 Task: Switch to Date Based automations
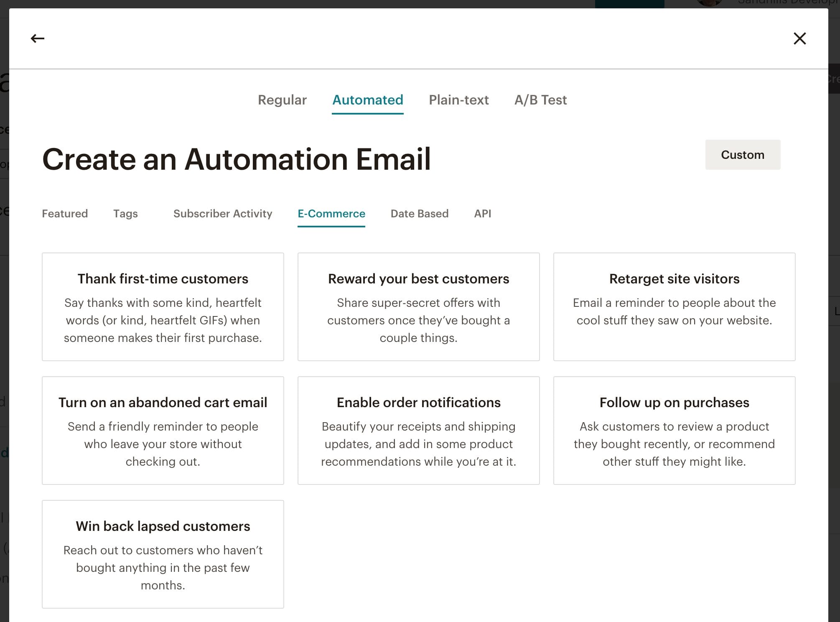point(419,214)
